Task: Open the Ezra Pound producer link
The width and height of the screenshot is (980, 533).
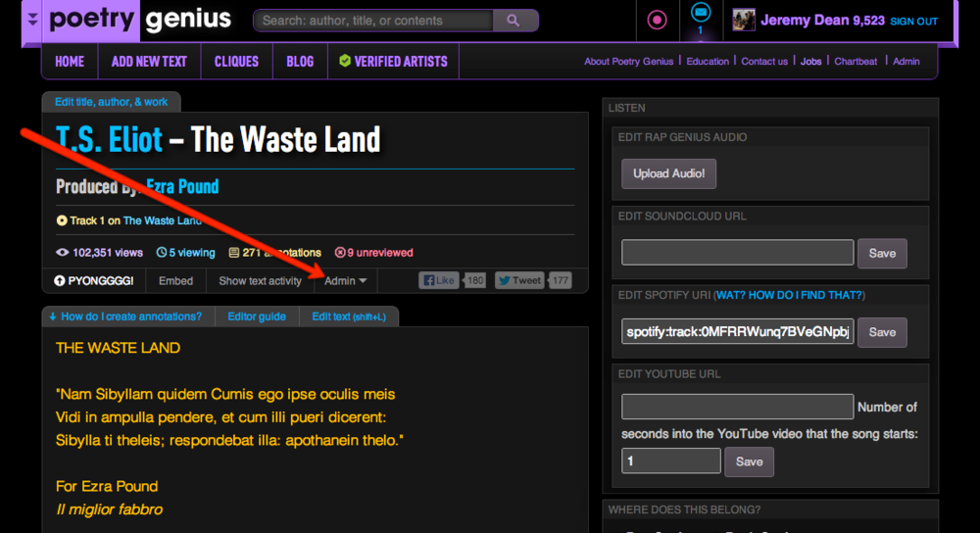Action: 182,186
